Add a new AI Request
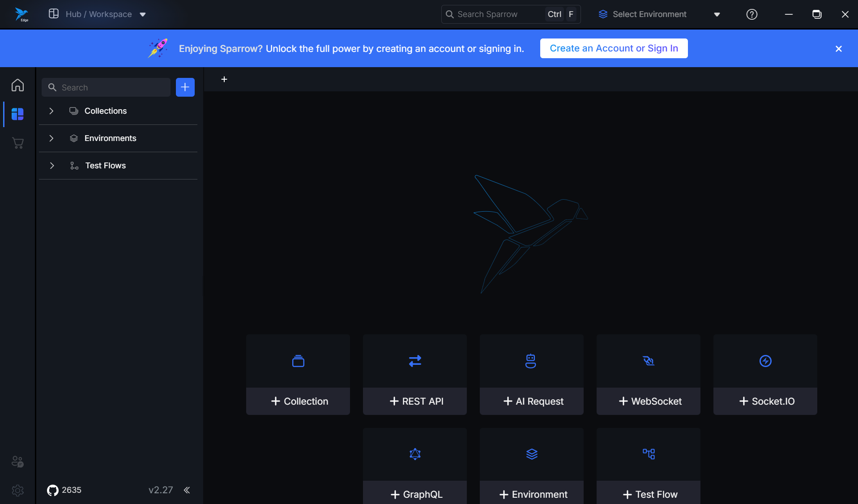This screenshot has width=858, height=504. tap(532, 401)
